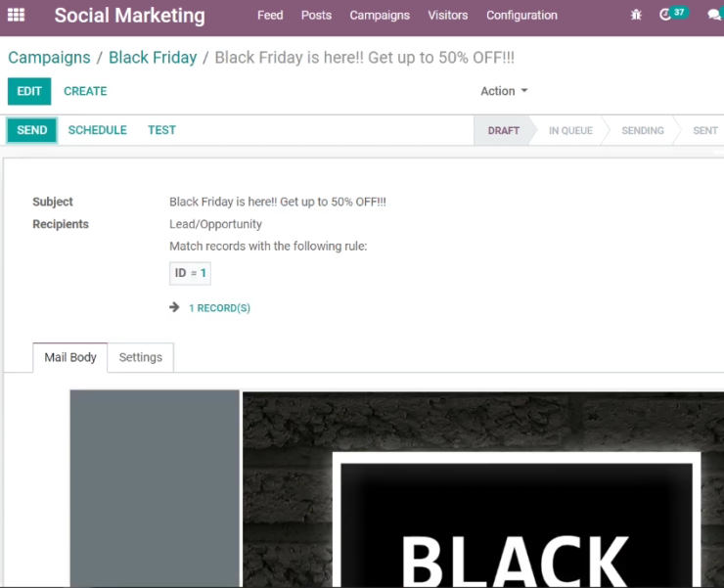
Task: Open the Posts menu
Action: tap(316, 16)
